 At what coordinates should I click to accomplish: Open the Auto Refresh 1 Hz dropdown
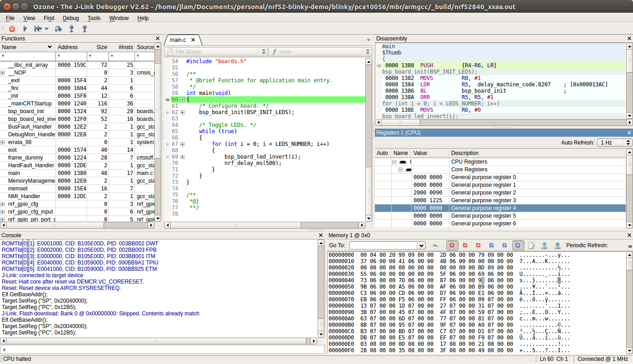tap(614, 143)
